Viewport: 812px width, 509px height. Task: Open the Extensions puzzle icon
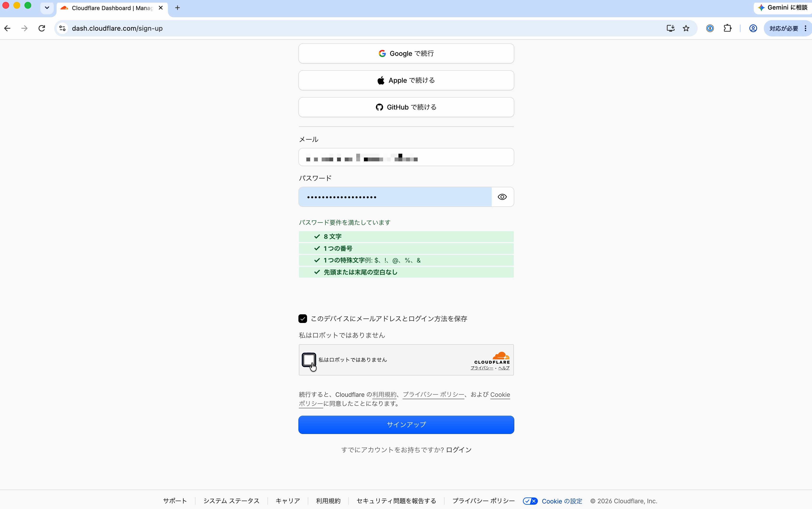point(728,28)
